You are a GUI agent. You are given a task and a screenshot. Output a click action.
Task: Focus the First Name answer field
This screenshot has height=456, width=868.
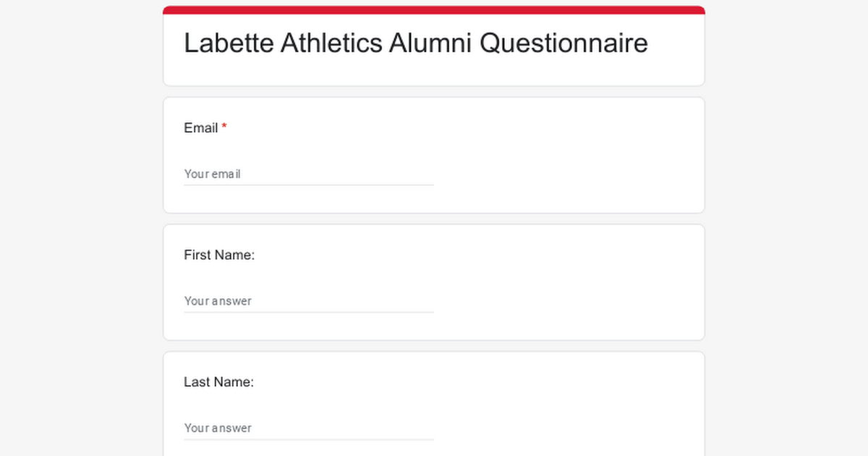click(x=309, y=300)
